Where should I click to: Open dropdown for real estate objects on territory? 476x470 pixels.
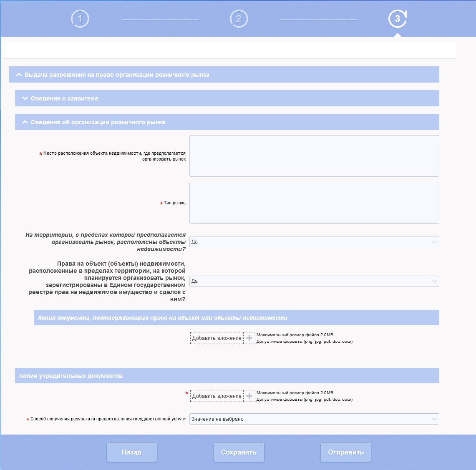coord(314,242)
